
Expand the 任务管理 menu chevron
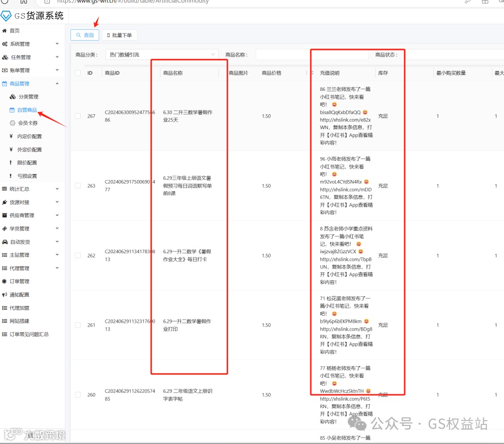click(57, 57)
